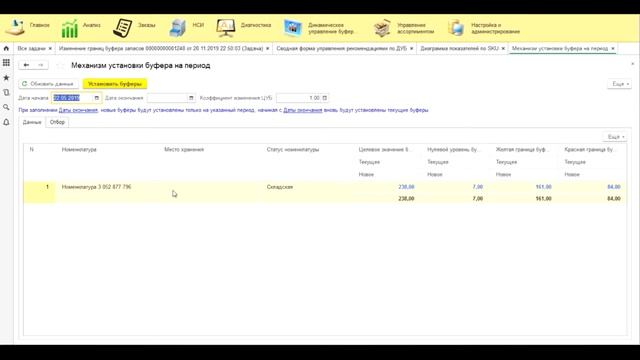Image resolution: width=640 pixels, height=360 pixels.
Task: Select current zero level 7,00 cell
Action: pyautogui.click(x=478, y=187)
